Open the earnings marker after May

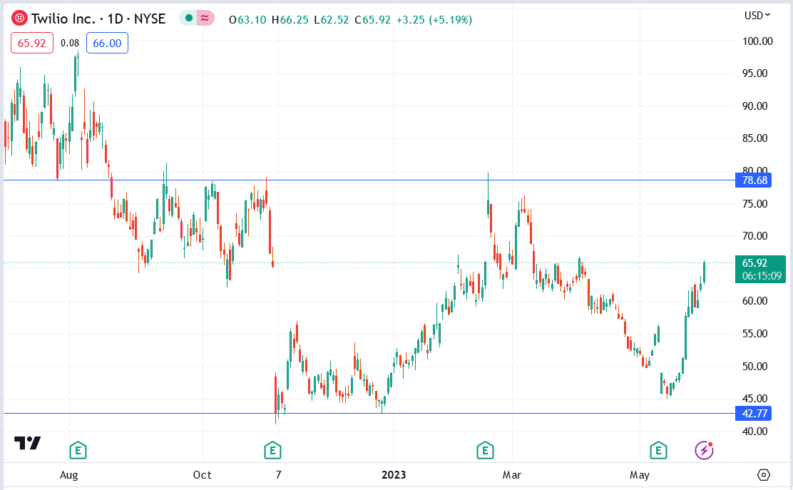(x=658, y=450)
